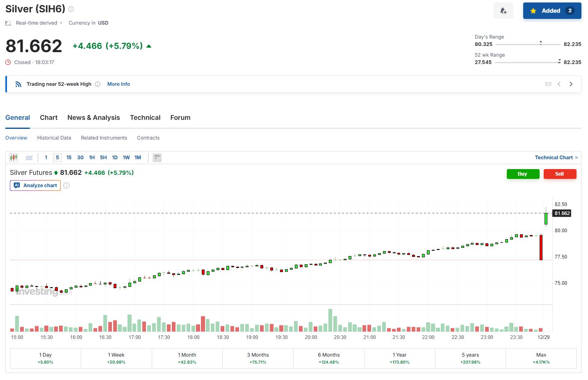This screenshot has width=588, height=380.
Task: Click the Analyze chart AI button
Action: point(35,185)
